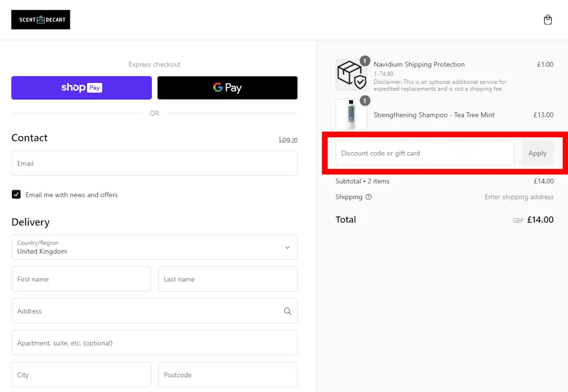This screenshot has height=392, width=568.
Task: Click the Postcode field
Action: point(228,374)
